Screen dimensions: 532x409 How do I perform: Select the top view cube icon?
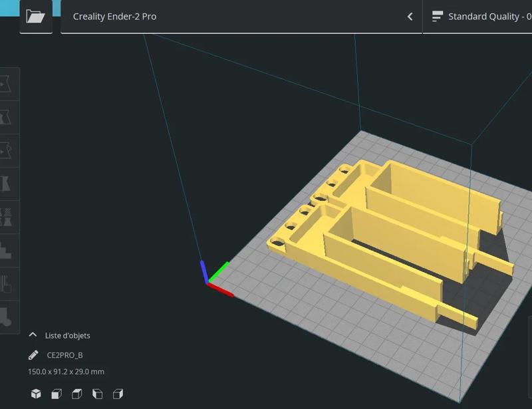pyautogui.click(x=77, y=394)
